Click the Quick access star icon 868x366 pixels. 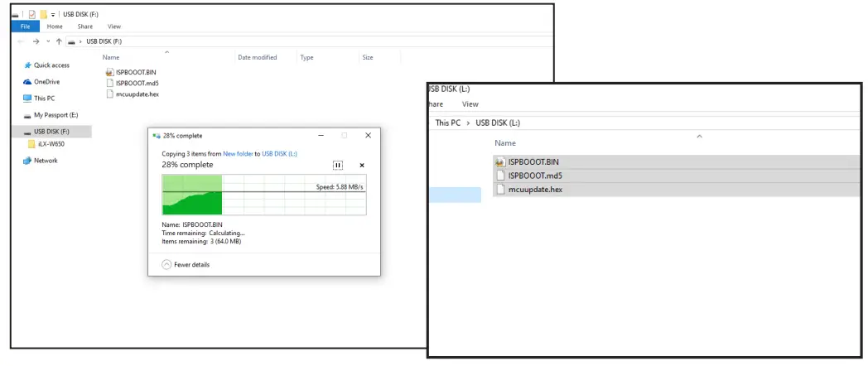tap(27, 65)
